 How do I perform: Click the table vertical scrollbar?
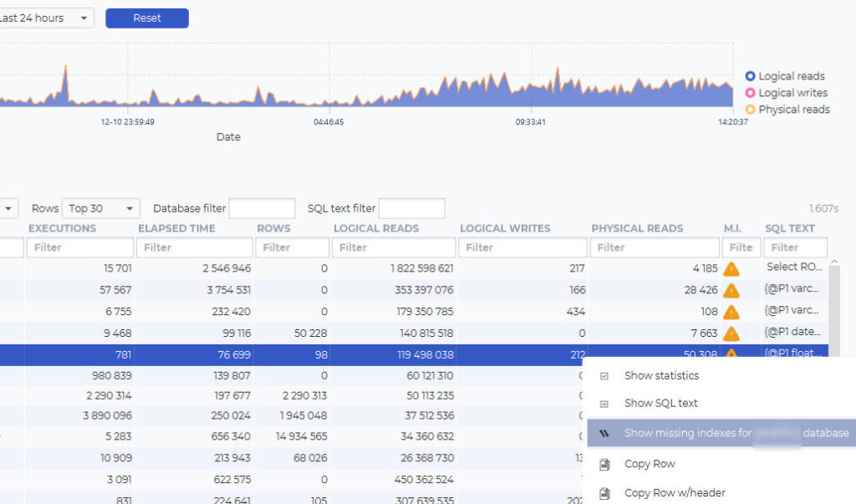(834, 311)
